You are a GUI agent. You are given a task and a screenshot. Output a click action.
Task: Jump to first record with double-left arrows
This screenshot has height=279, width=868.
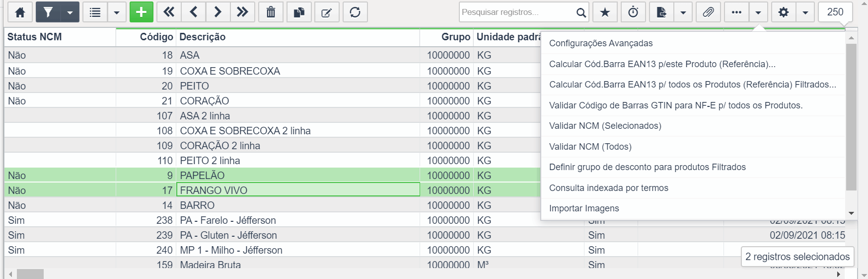[169, 12]
